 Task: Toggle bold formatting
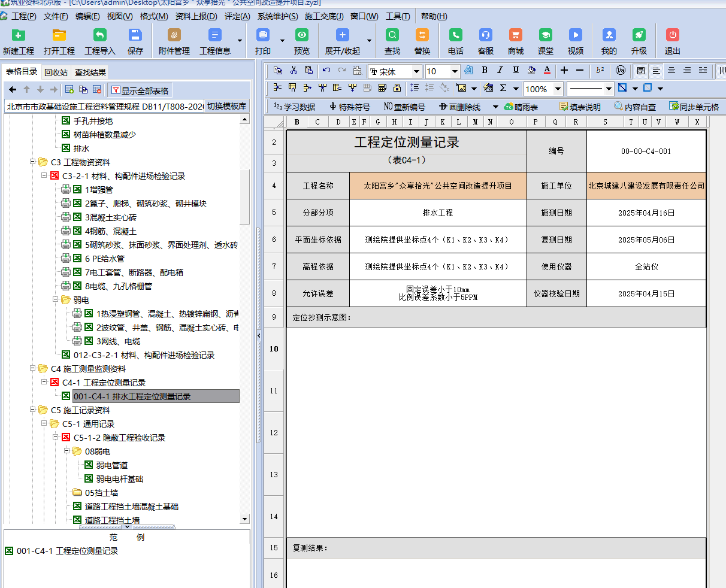coord(485,71)
